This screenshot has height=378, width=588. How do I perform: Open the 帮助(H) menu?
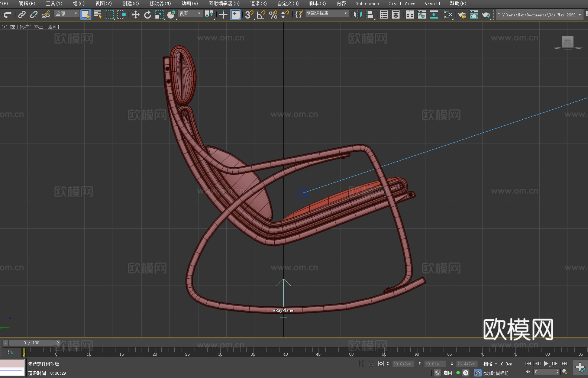coord(458,3)
